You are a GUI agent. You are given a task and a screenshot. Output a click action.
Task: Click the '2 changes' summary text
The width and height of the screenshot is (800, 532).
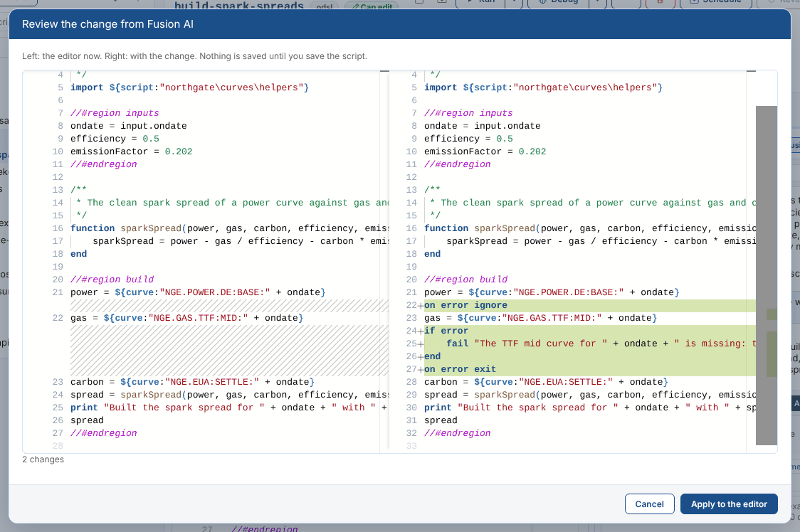[x=43, y=459]
